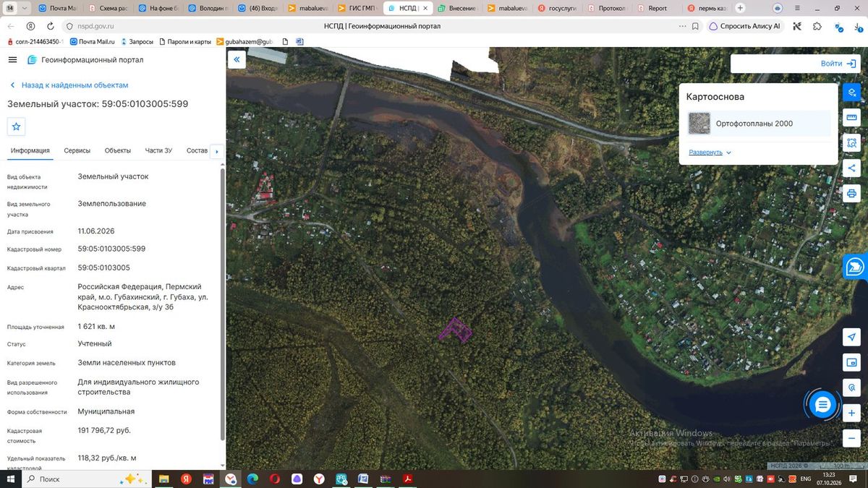Expand the Картооснова list via Развернуть

click(710, 153)
